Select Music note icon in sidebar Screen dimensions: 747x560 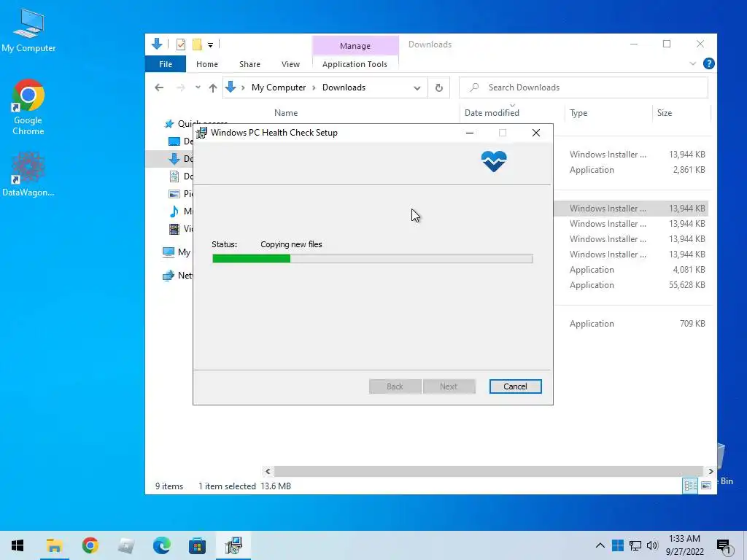click(174, 211)
